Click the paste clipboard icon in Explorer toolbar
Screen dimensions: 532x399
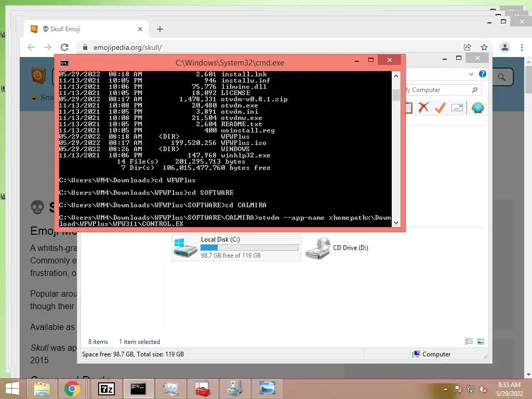[x=408, y=108]
